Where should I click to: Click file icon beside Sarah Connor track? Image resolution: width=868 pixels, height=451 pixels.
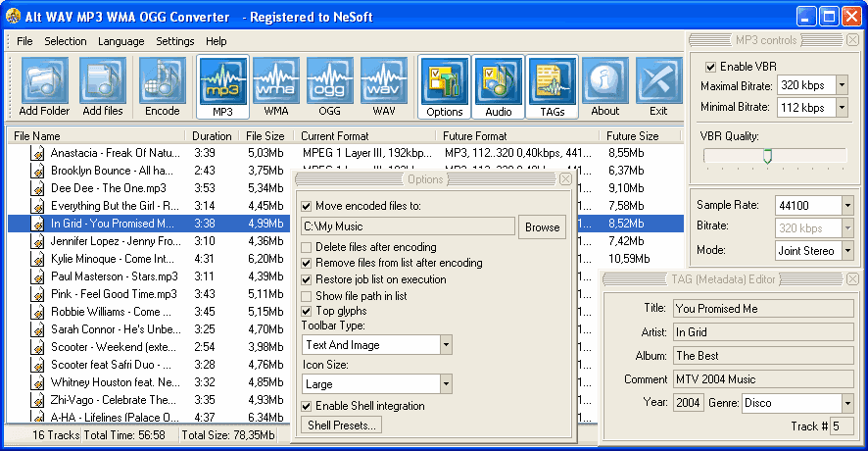(x=37, y=330)
